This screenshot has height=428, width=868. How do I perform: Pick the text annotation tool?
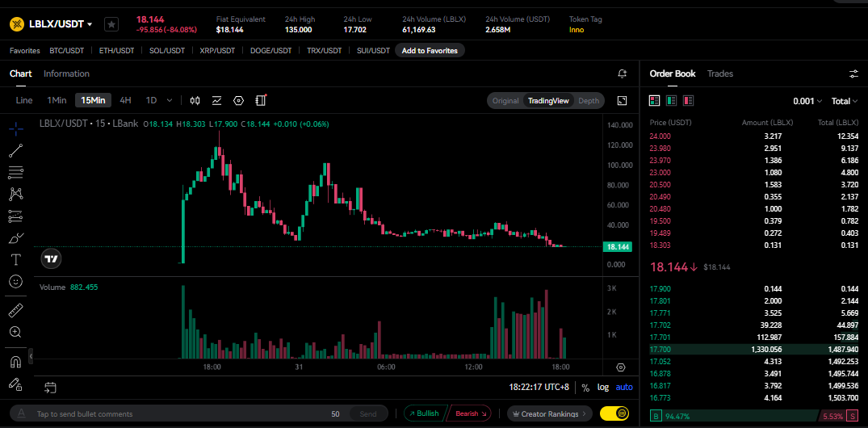(16, 260)
